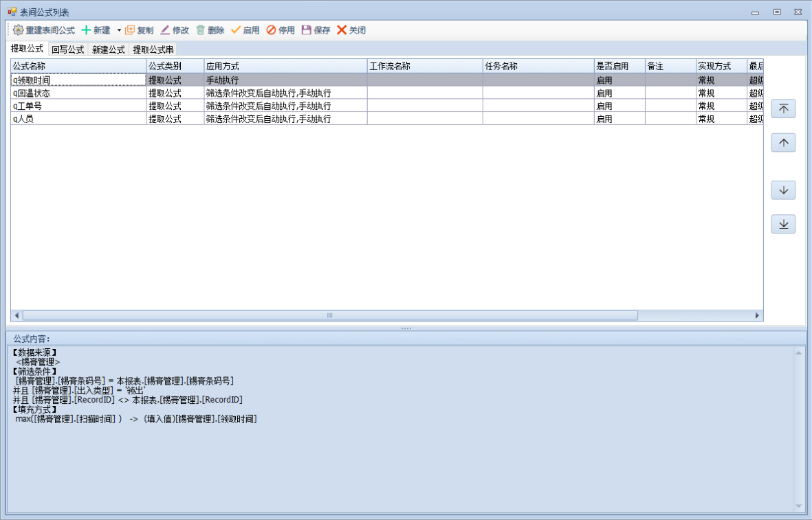This screenshot has height=520, width=812.
Task: Click the 复制 copy icon in toolbar
Action: point(130,30)
